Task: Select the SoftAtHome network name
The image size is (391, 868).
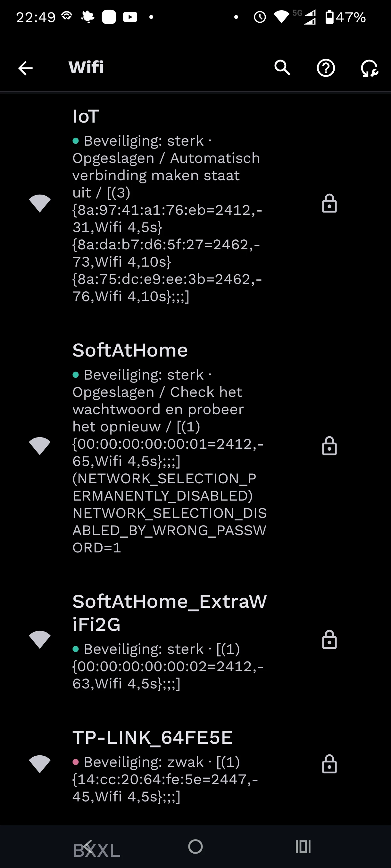Action: (x=130, y=350)
